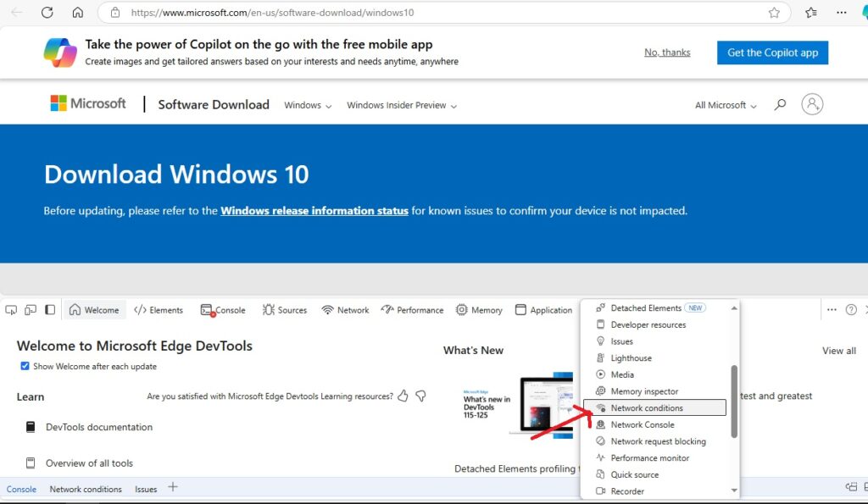Expand the Windows Insider Preview dropdown
Screen dimensions: 868x504
pyautogui.click(x=402, y=105)
